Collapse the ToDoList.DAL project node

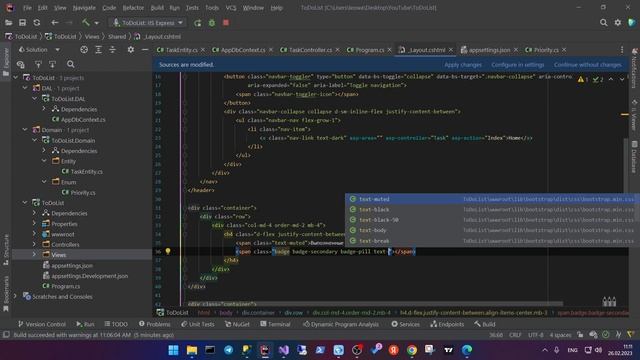pyautogui.click(x=35, y=99)
